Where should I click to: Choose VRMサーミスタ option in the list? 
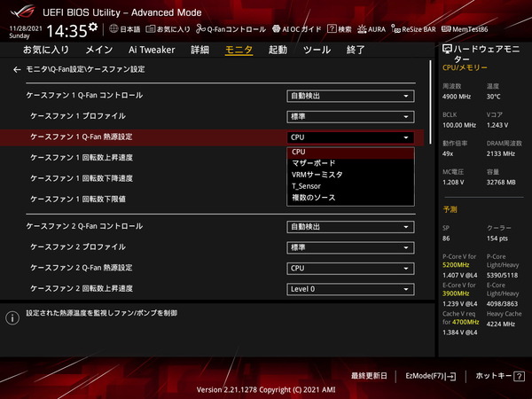tap(350, 175)
